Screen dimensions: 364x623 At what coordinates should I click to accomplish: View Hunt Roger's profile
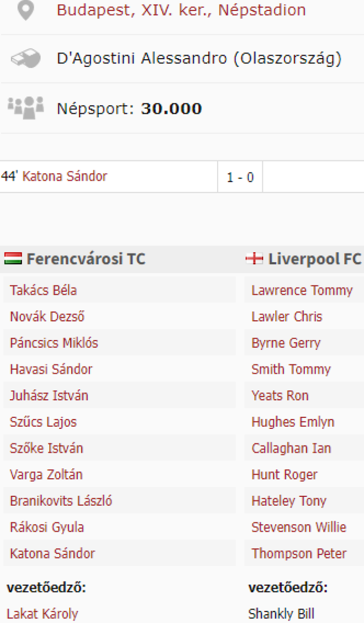click(x=284, y=475)
